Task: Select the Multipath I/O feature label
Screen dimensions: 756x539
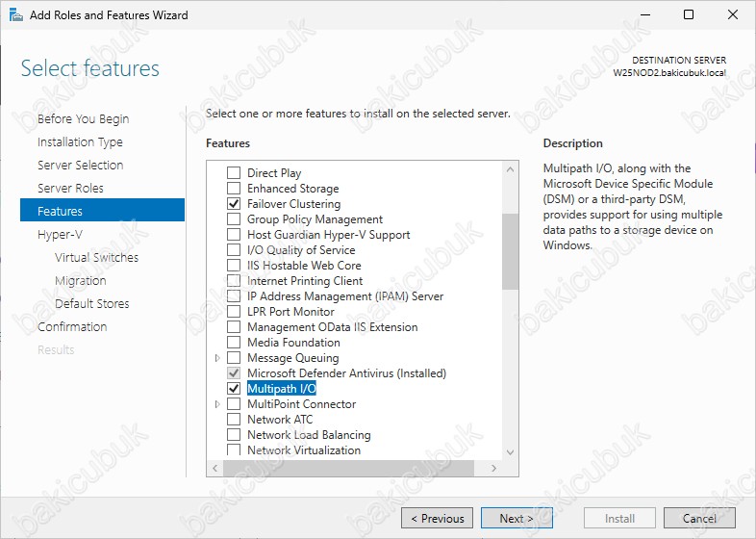Action: click(282, 389)
